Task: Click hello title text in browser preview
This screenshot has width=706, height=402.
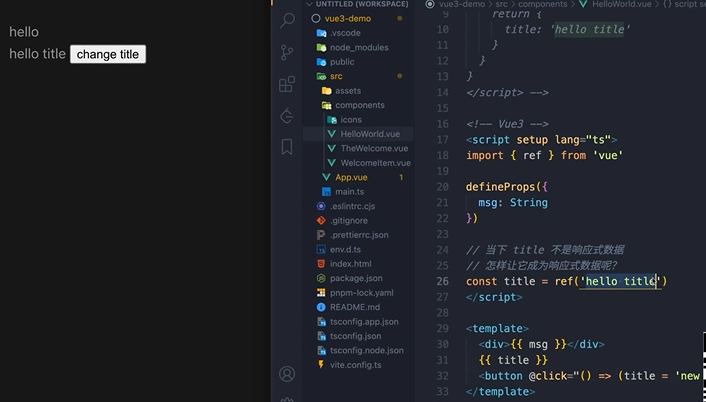Action: [x=37, y=54]
